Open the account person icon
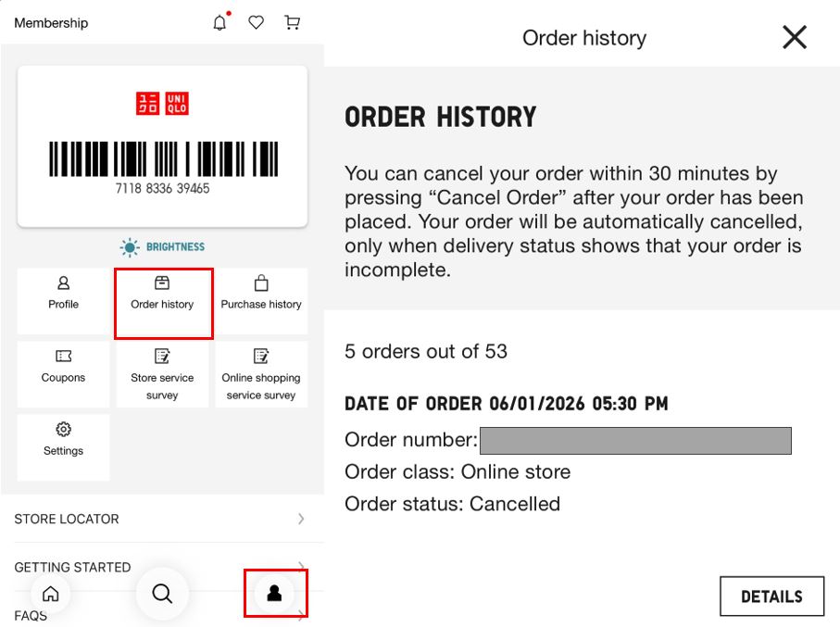The image size is (840, 627). pos(274,594)
